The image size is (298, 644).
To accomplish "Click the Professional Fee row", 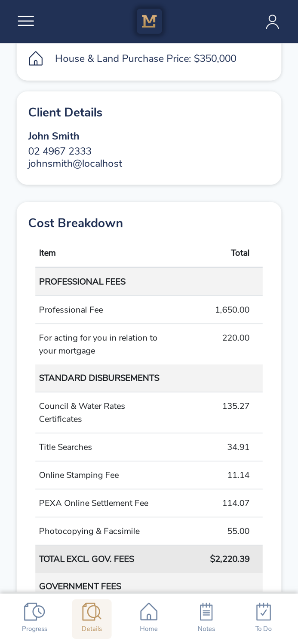I will click(149, 310).
